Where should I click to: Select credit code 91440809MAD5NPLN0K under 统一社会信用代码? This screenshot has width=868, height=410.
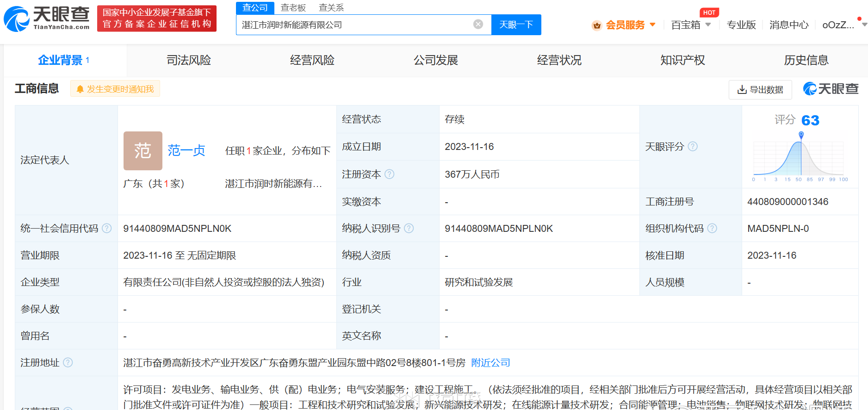click(x=177, y=229)
